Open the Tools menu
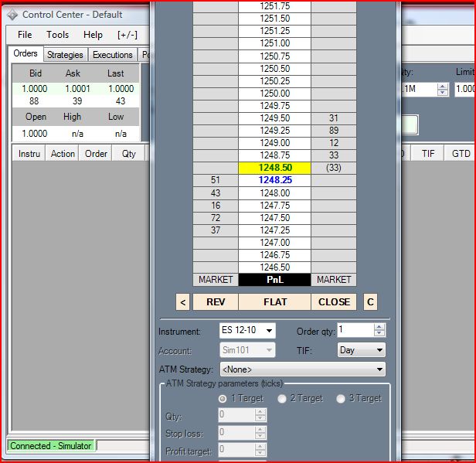 [x=57, y=35]
